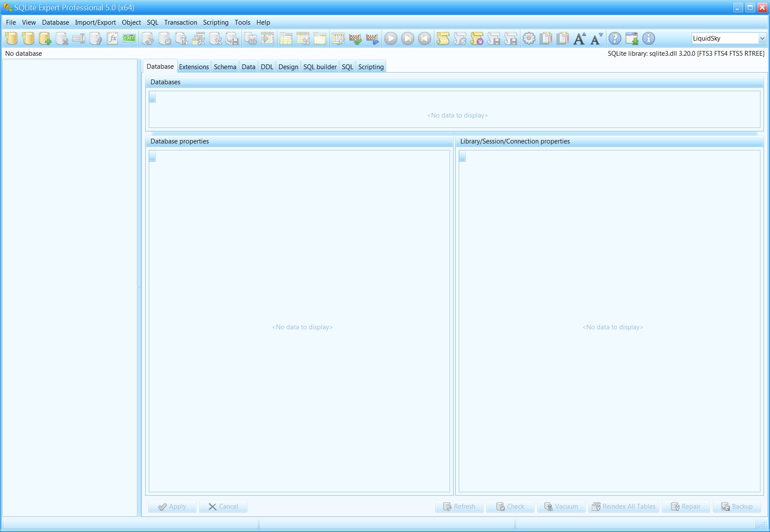The width and height of the screenshot is (770, 532).
Task: Click the 'Database properties' panel header
Action: (299, 141)
